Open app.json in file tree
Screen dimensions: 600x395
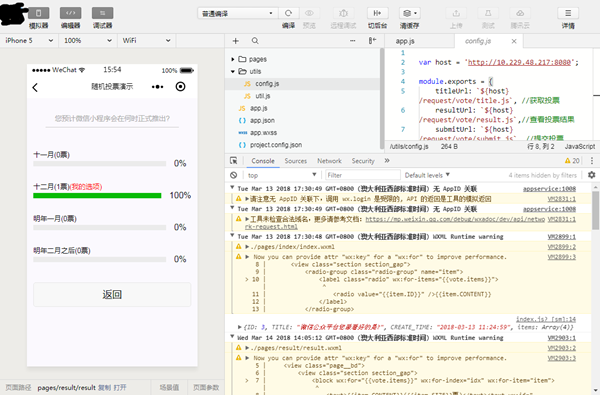point(262,121)
